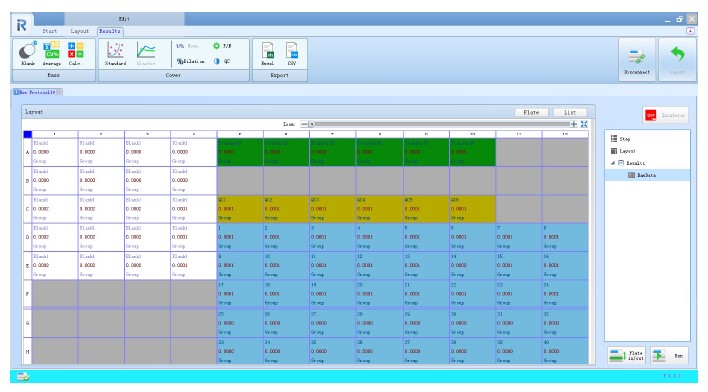
Task: Click the Run button
Action: point(669,355)
